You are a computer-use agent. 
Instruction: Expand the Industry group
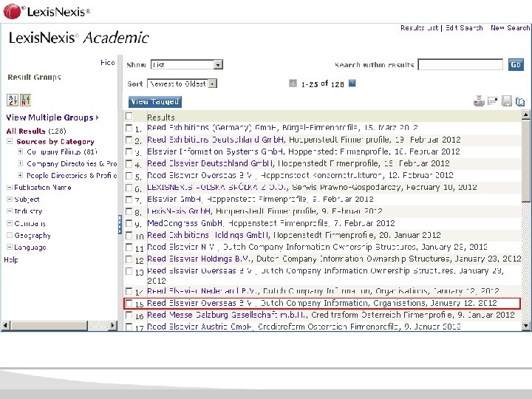10,211
